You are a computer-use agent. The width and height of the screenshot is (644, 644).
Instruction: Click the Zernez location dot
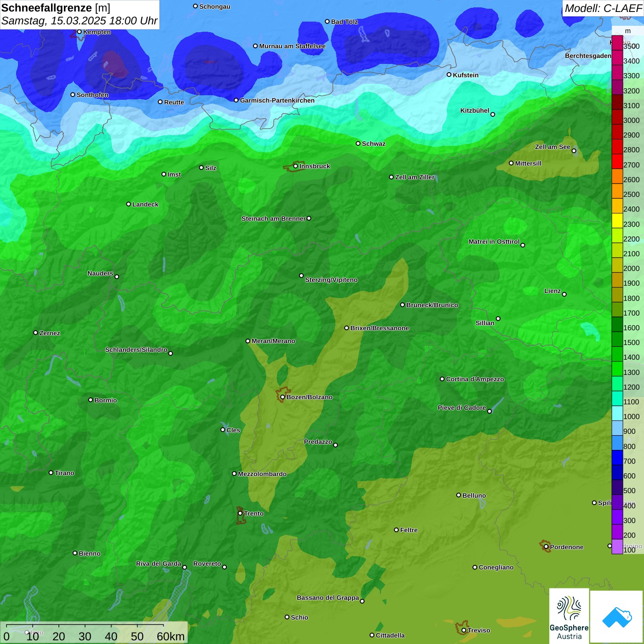[x=36, y=333]
